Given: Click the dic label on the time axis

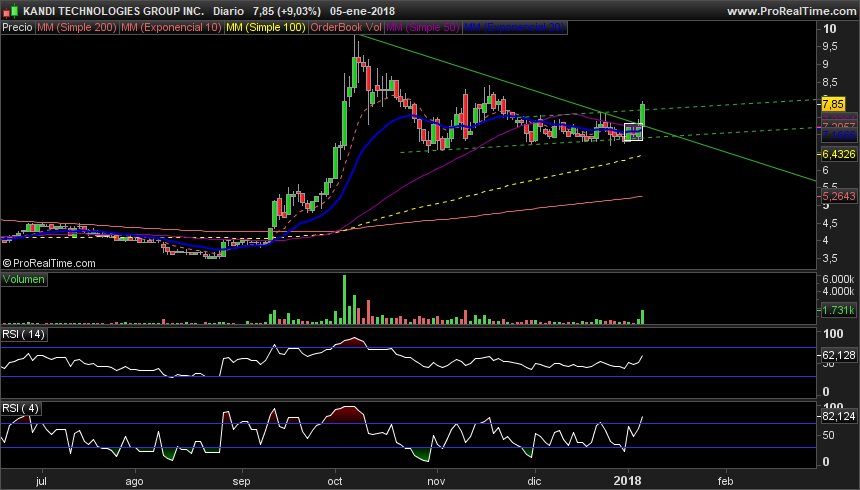Looking at the screenshot, I should (534, 481).
